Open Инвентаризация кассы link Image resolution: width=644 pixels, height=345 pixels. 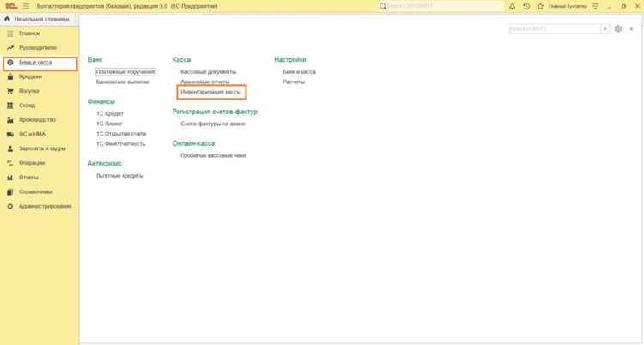coord(210,92)
